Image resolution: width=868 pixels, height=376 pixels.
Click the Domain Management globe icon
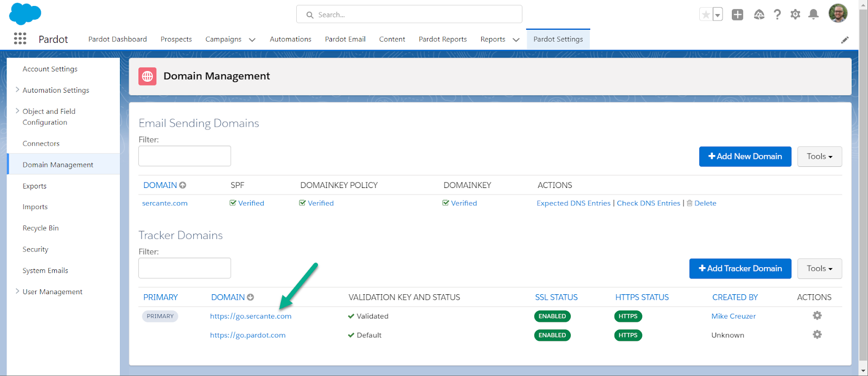[147, 76]
